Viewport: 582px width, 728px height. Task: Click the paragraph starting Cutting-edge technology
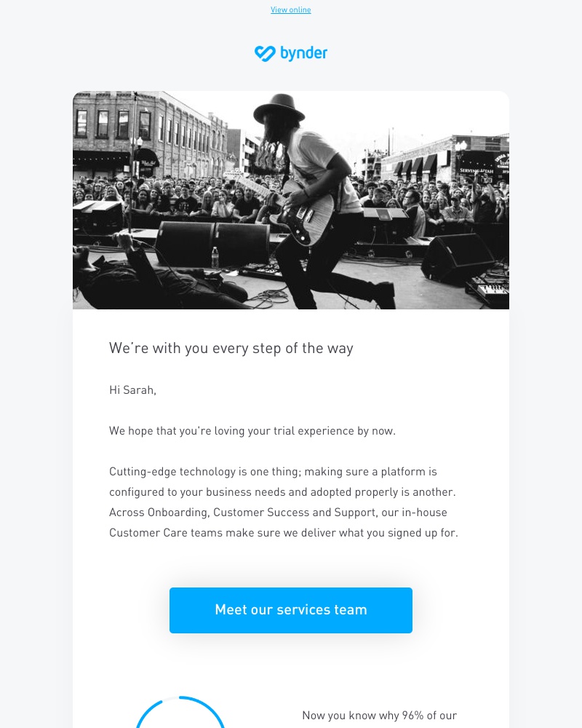click(x=284, y=502)
